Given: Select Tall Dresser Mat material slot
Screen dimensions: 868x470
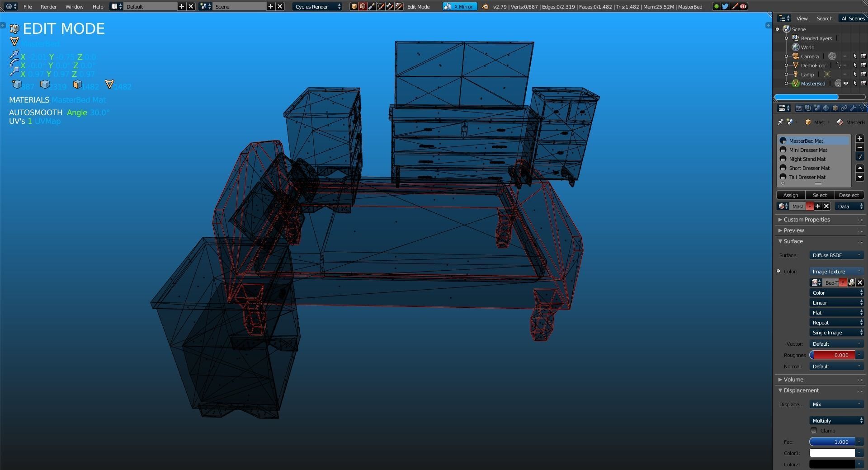Looking at the screenshot, I should [813, 177].
